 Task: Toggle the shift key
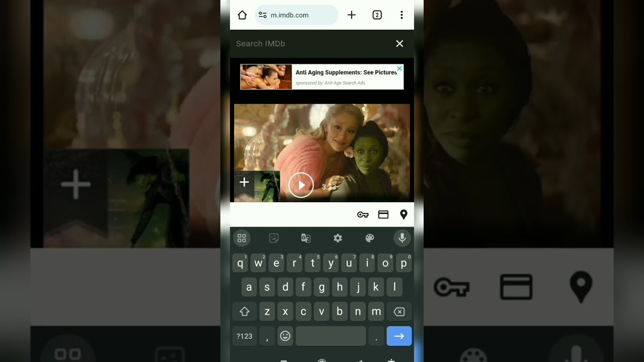coord(245,312)
